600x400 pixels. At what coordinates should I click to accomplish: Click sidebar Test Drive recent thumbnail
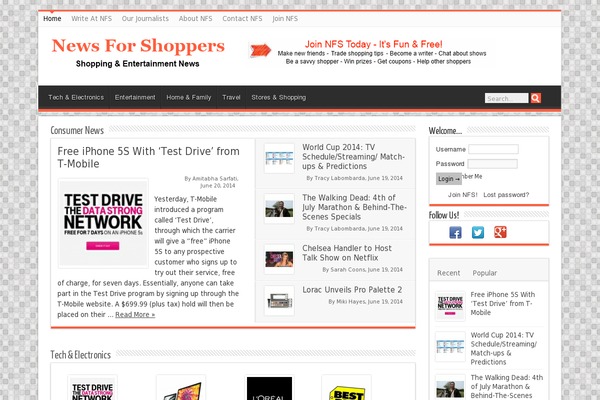coord(450,305)
